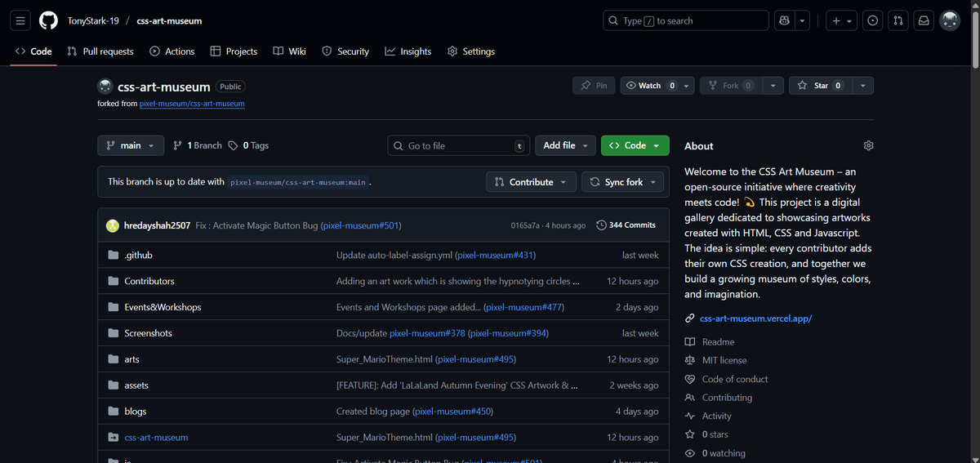
Task: Click the MIT license scale icon
Action: pos(690,360)
